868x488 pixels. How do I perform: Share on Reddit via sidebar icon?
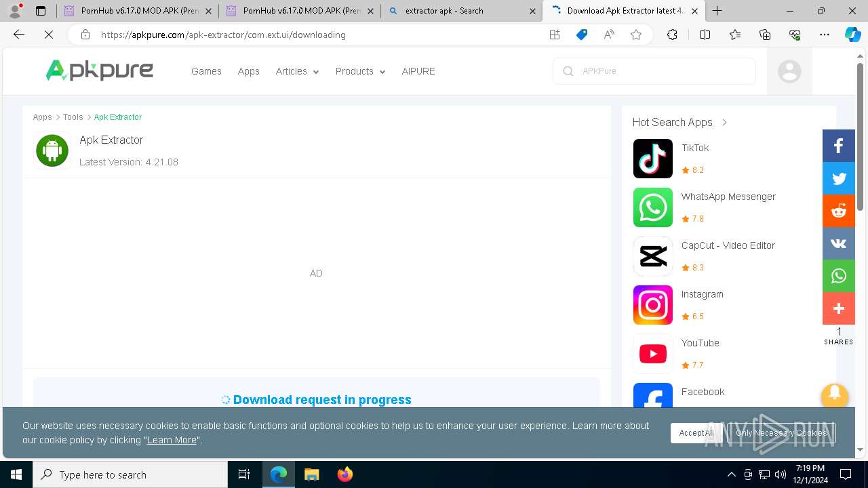(x=839, y=211)
